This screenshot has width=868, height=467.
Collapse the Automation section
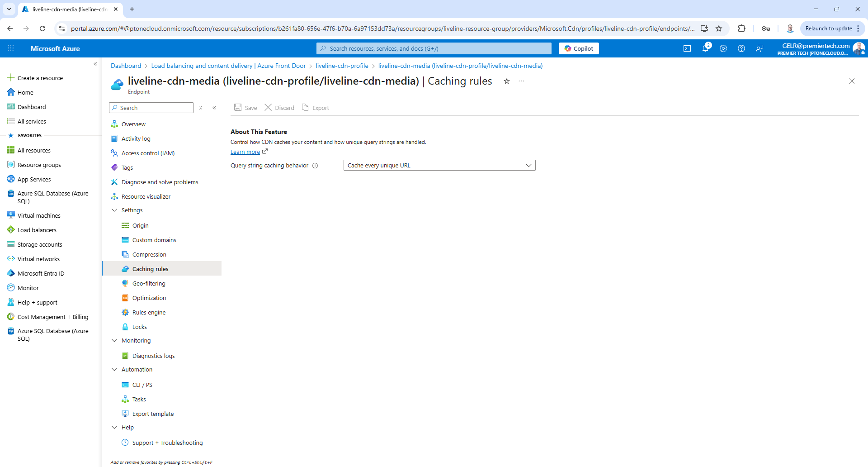114,370
